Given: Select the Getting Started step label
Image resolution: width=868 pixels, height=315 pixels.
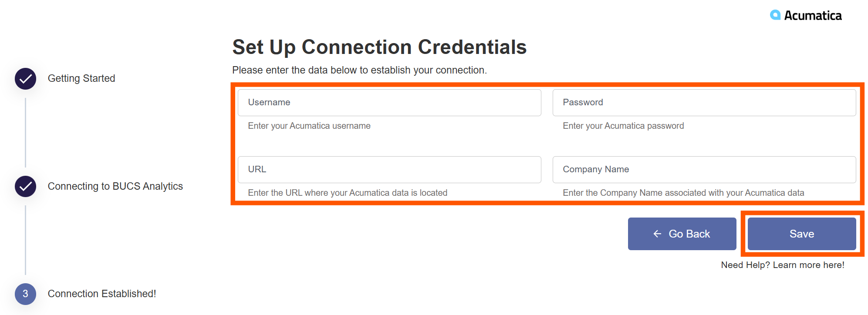Looking at the screenshot, I should [81, 78].
